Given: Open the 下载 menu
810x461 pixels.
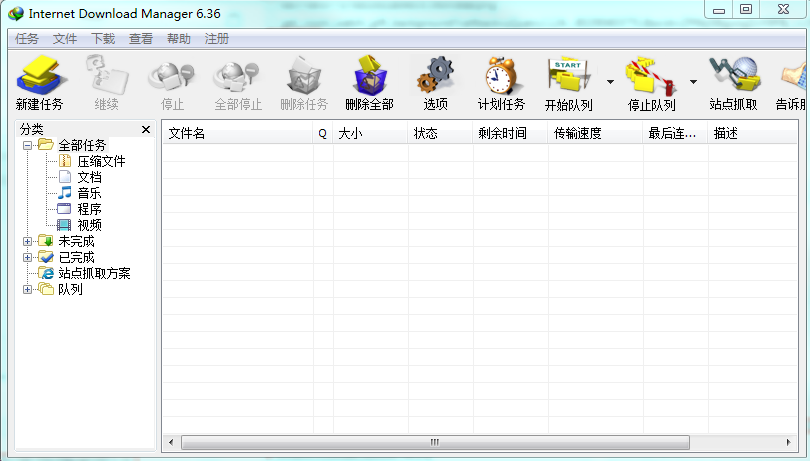Looking at the screenshot, I should point(103,39).
